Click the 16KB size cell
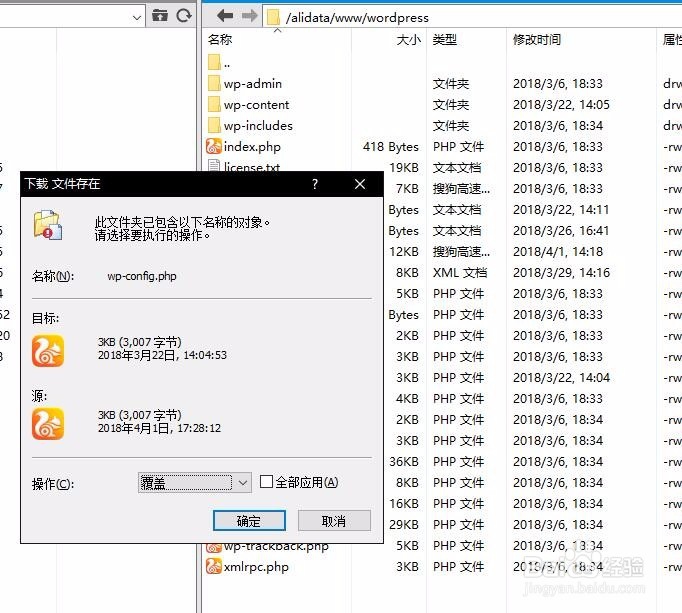Screen dimensions: 682x613 click(x=404, y=504)
